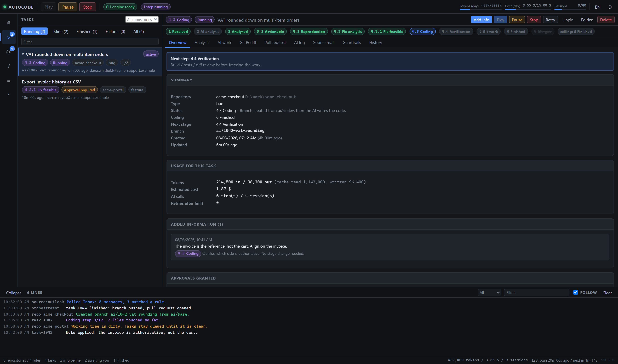Click the 1 Received pipeline stage

(178, 31)
